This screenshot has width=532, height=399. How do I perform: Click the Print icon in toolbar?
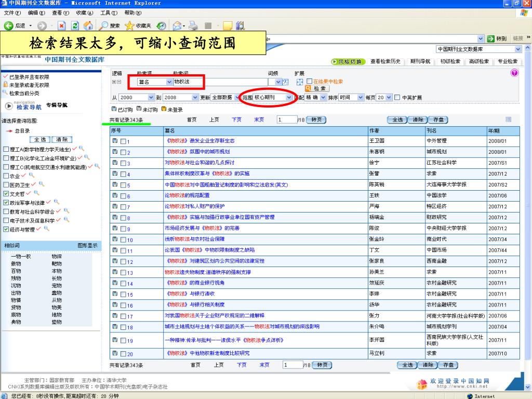[x=193, y=25]
